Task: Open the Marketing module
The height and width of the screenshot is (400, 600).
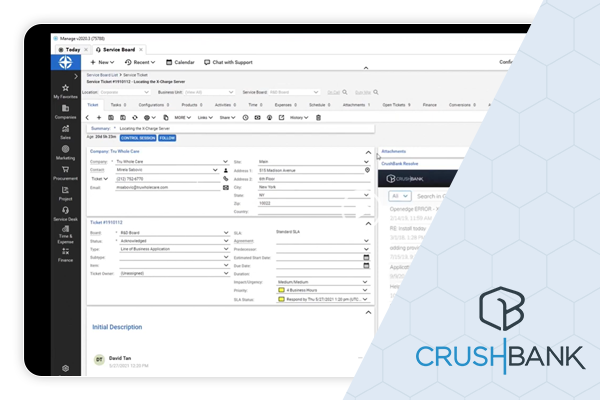Action: pyautogui.click(x=65, y=152)
